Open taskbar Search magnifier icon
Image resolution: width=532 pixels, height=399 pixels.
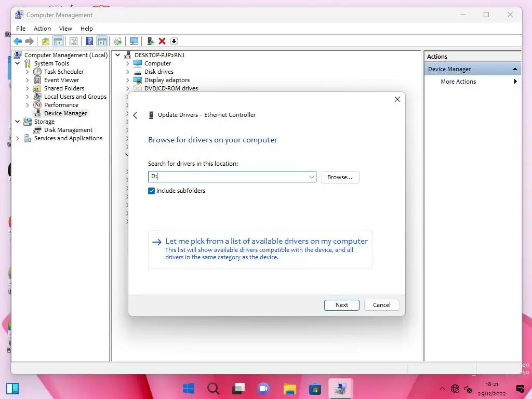pyautogui.click(x=213, y=389)
